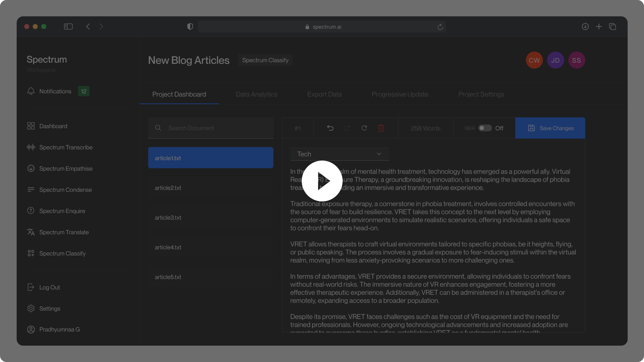Click the CW collaborator avatar
The image size is (644, 362).
click(x=534, y=60)
